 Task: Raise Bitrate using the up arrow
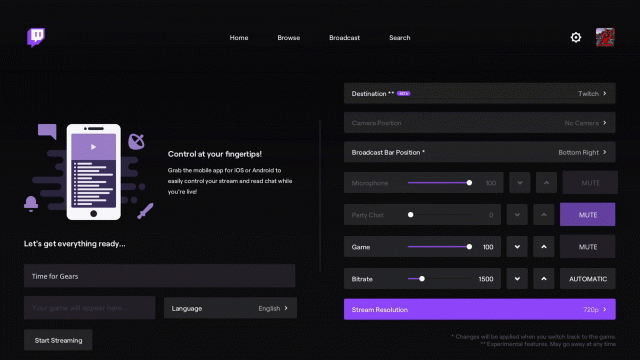[x=544, y=279]
